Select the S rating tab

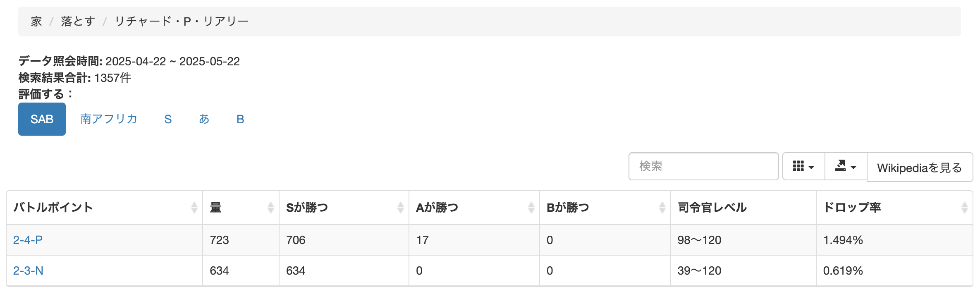tap(168, 119)
